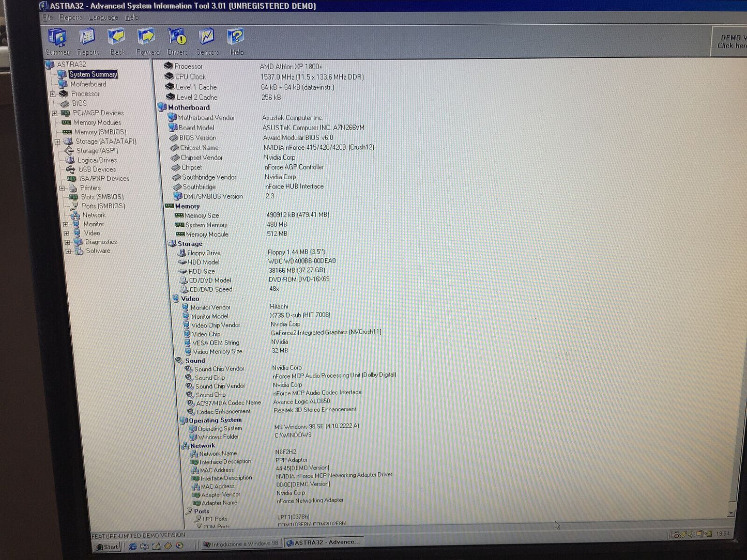Open the Drivers toolbar icon
Viewport: 747px width, 560px height.
[177, 39]
